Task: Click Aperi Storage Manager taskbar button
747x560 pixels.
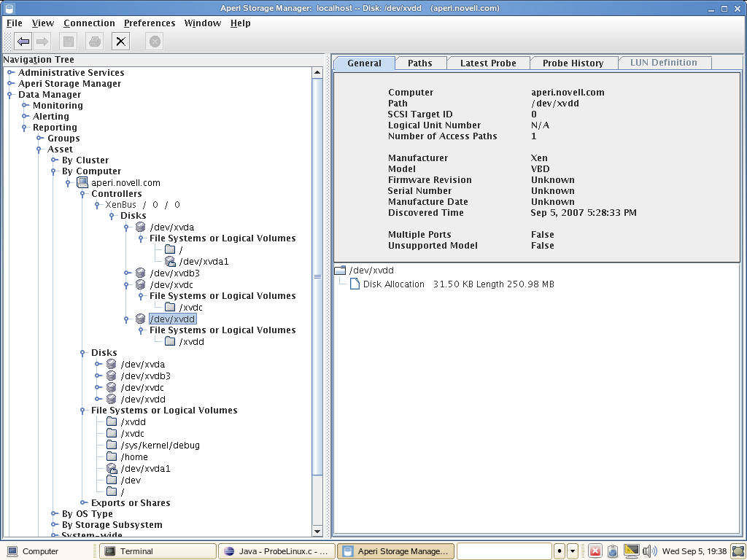Action: [x=395, y=551]
